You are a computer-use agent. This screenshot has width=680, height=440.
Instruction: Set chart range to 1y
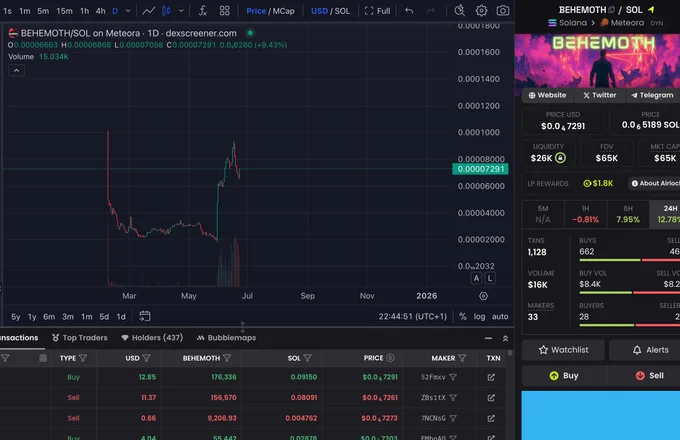click(32, 317)
